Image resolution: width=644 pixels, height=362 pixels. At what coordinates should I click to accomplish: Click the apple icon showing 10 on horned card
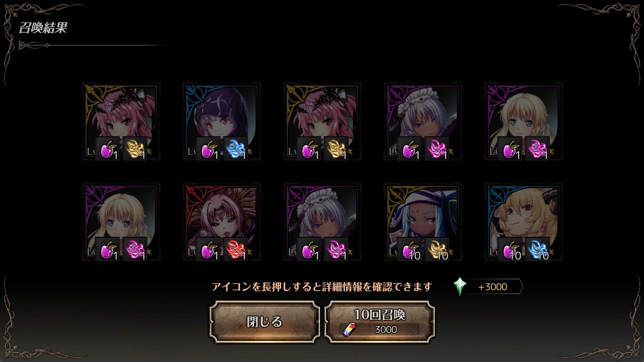tap(510, 249)
